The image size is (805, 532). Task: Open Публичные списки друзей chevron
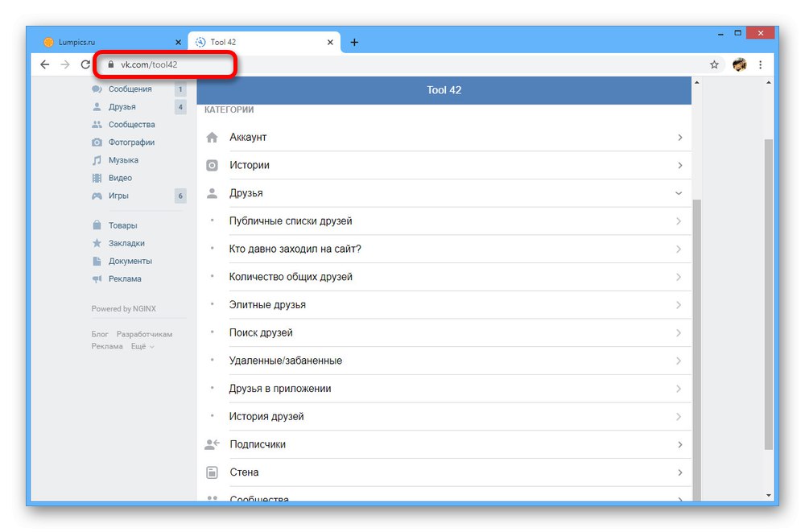pyautogui.click(x=679, y=221)
